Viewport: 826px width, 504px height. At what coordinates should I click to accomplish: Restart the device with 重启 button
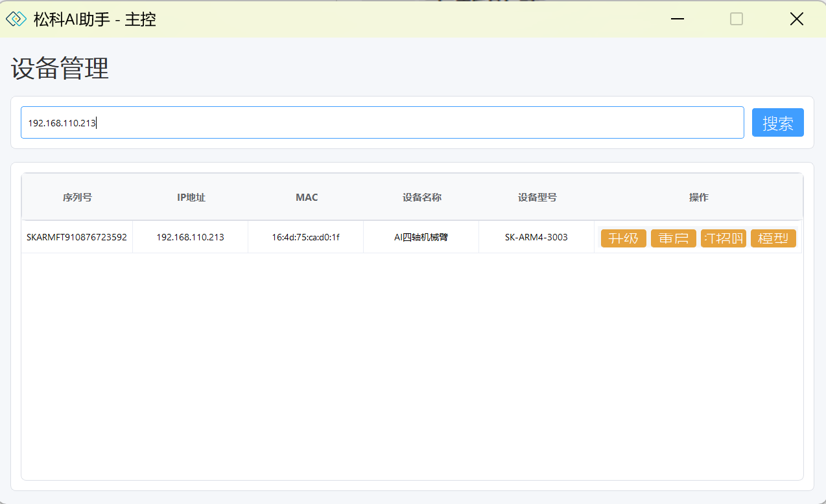673,238
